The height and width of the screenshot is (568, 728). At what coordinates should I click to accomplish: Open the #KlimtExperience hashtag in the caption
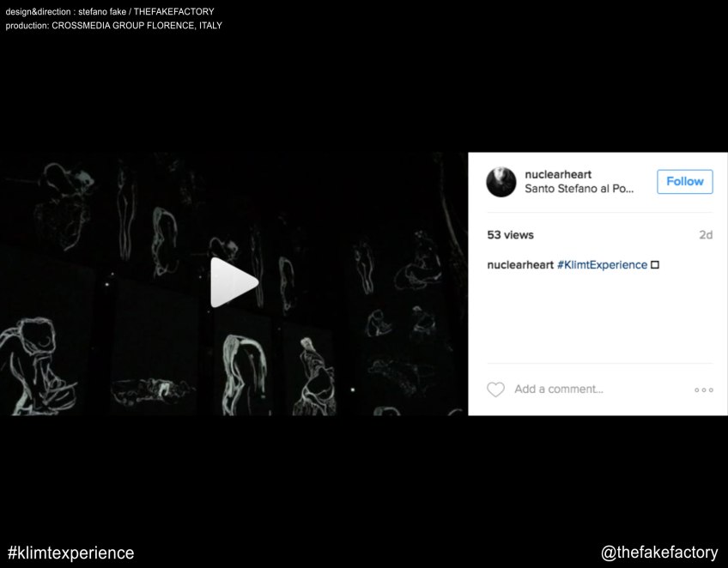coord(602,265)
